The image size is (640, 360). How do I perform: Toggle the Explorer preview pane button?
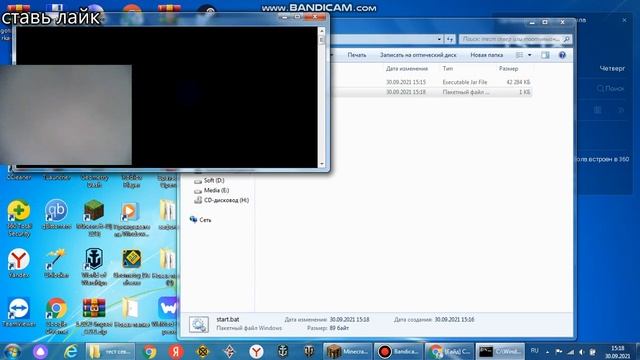(x=545, y=55)
